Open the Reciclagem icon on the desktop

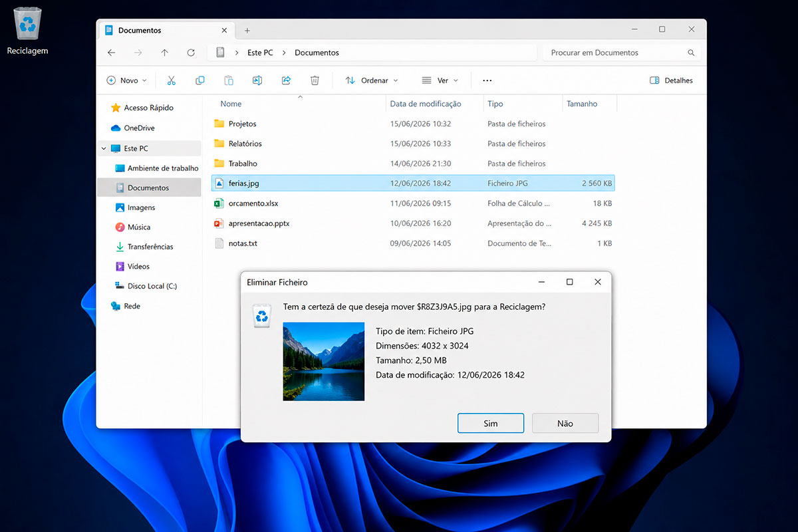pos(27,31)
